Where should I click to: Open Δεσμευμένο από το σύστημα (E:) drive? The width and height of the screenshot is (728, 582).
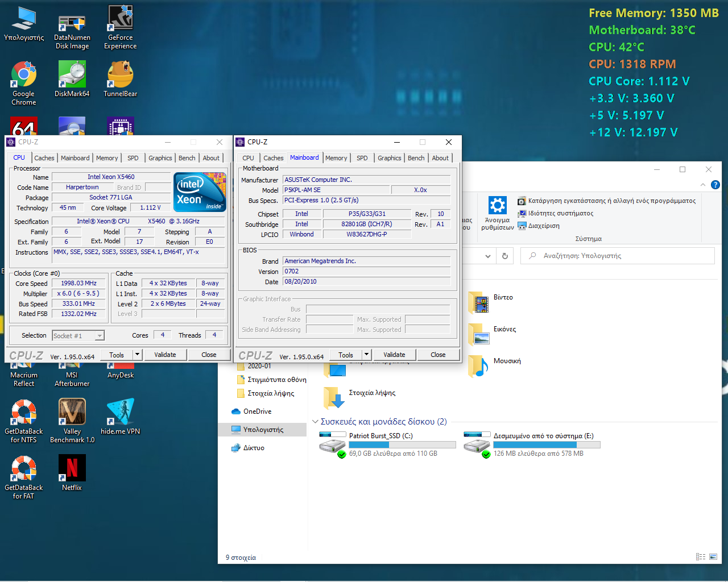(x=532, y=444)
